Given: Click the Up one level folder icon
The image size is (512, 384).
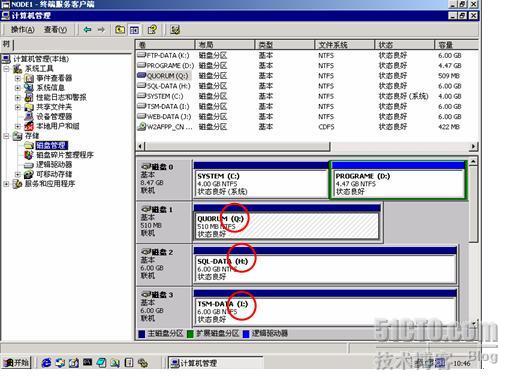Looking at the screenshot, I should point(120,30).
